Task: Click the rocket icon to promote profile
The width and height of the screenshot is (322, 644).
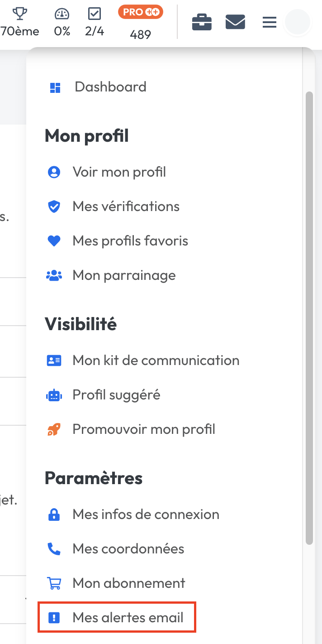Action: [54, 429]
